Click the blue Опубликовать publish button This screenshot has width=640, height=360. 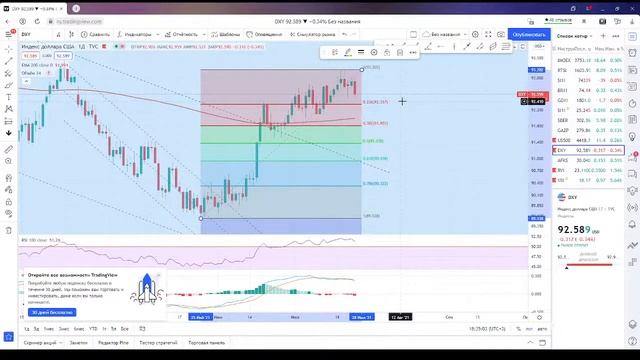tap(529, 35)
